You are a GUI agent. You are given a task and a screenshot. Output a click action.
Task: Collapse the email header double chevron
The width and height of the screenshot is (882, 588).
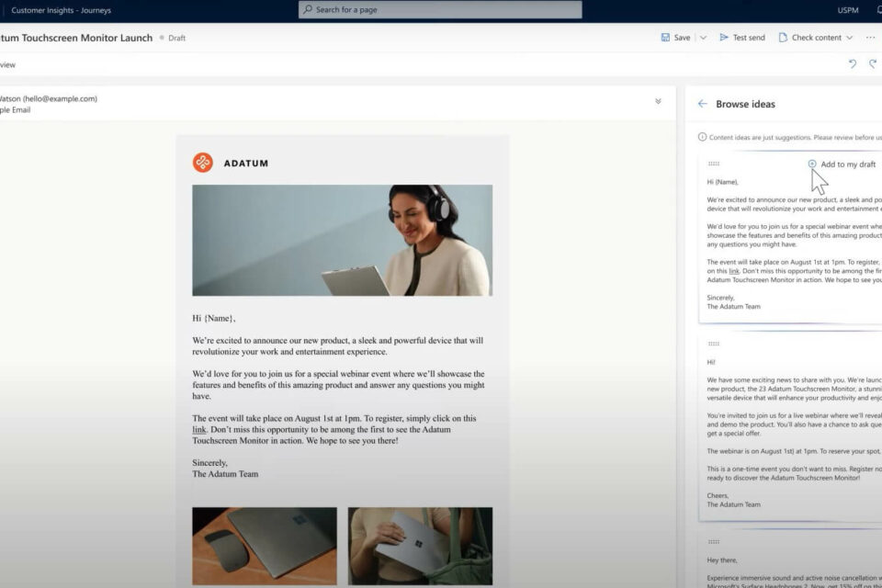(658, 101)
